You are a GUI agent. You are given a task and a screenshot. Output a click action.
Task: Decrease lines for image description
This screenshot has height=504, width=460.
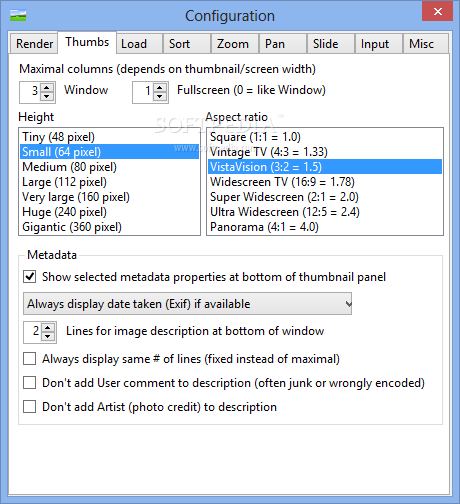click(48, 337)
